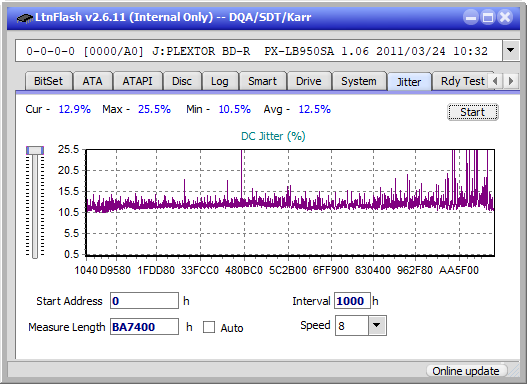Enable the Auto measure length checkbox

tap(209, 327)
